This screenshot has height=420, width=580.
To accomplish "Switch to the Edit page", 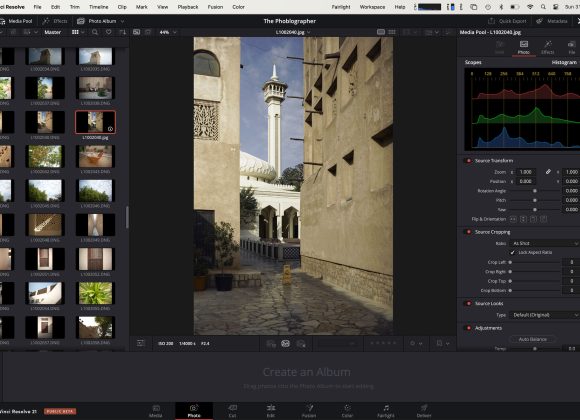I will (271, 411).
